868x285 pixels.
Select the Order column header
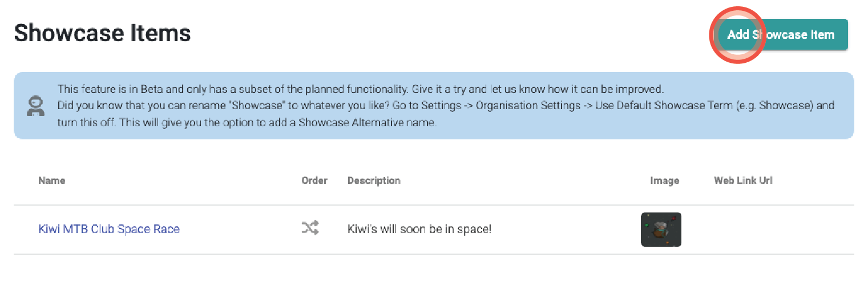[x=314, y=180]
